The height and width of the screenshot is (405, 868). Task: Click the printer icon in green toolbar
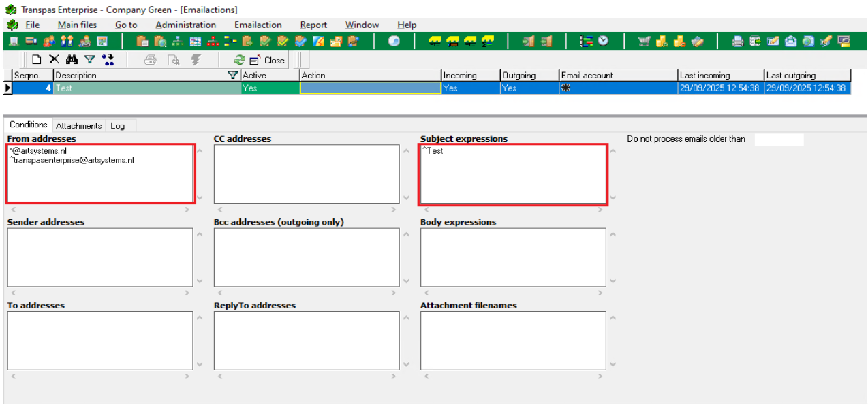pyautogui.click(x=737, y=42)
